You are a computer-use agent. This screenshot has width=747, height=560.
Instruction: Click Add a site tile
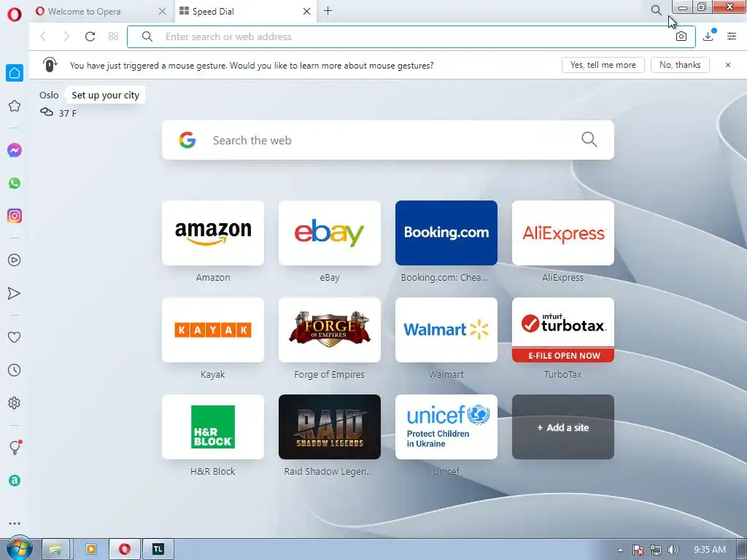click(x=563, y=427)
